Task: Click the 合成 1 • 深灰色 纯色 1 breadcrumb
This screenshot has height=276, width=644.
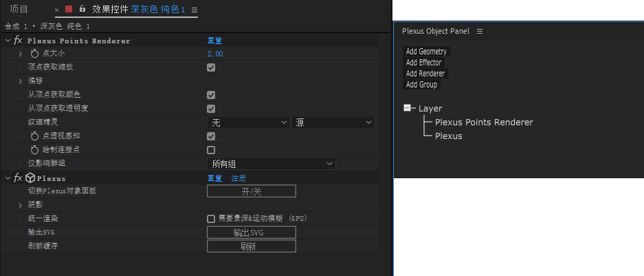Action: pos(47,26)
